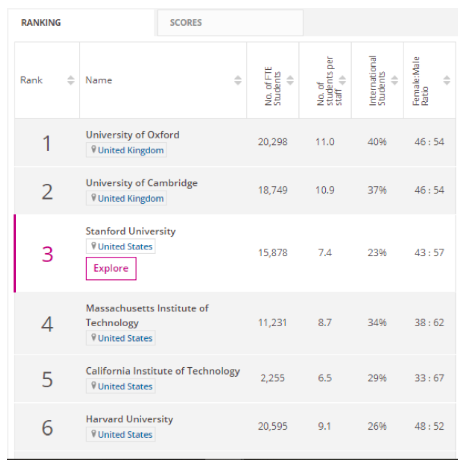The height and width of the screenshot is (468, 463).
Task: Sort table by Rank column arrows
Action: coord(71,80)
